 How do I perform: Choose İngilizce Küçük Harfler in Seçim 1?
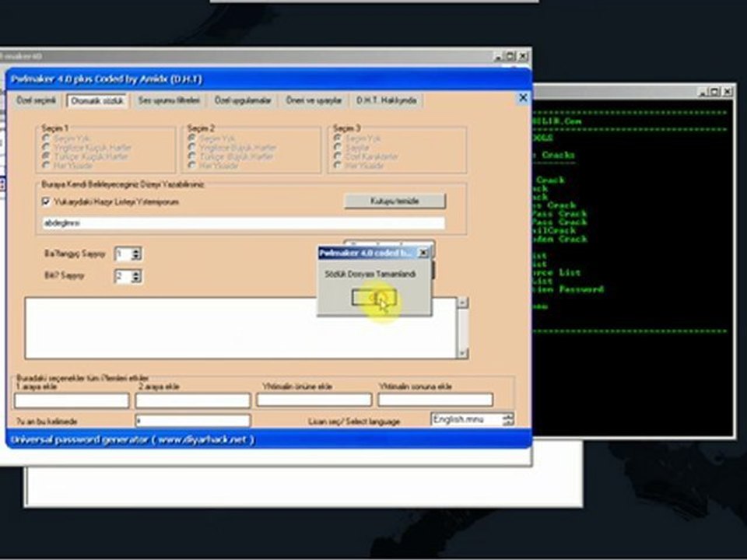(x=46, y=147)
